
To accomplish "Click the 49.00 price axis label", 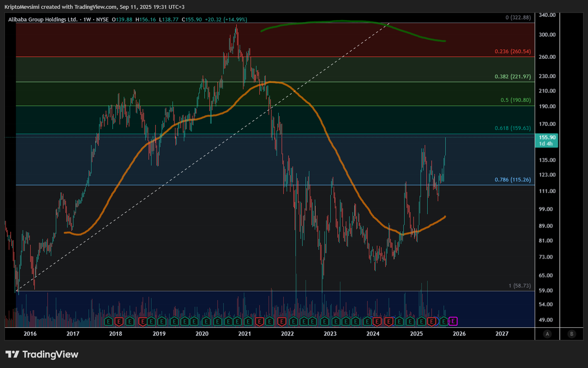I will [x=547, y=320].
